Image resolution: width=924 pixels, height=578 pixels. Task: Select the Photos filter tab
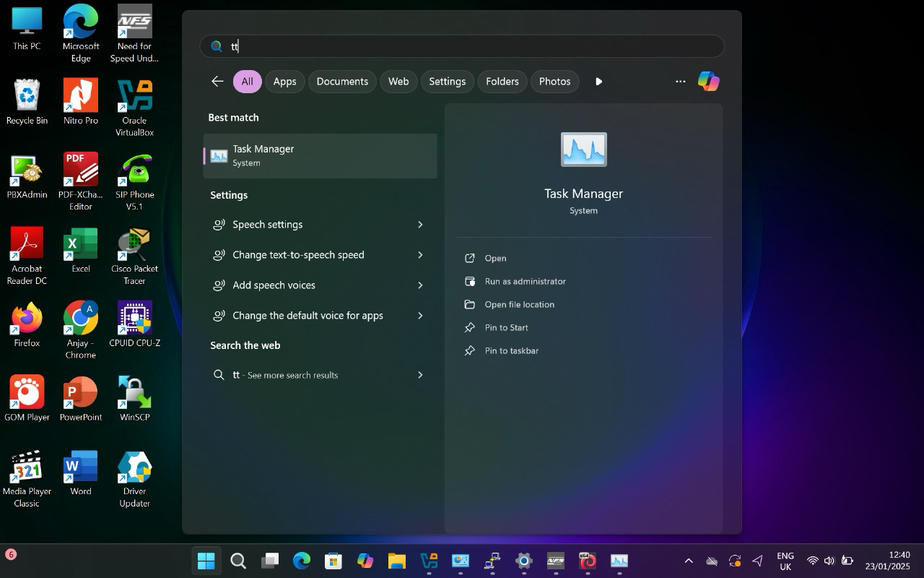click(554, 81)
